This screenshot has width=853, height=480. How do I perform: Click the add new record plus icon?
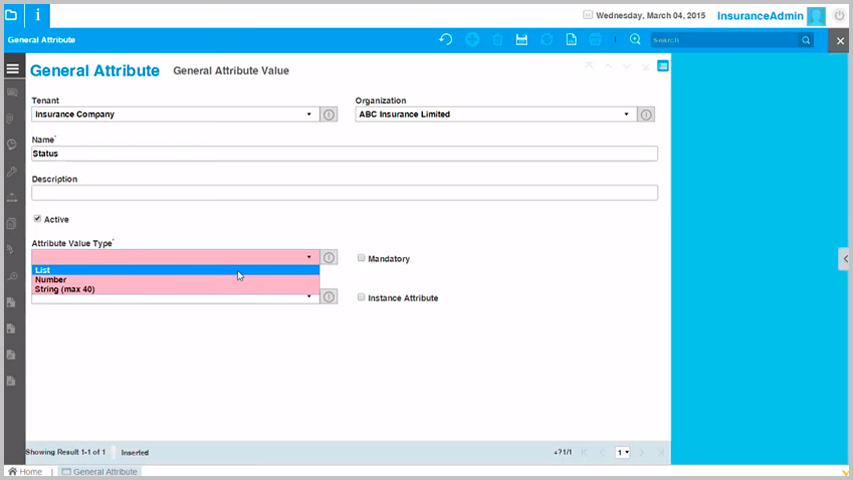(472, 40)
